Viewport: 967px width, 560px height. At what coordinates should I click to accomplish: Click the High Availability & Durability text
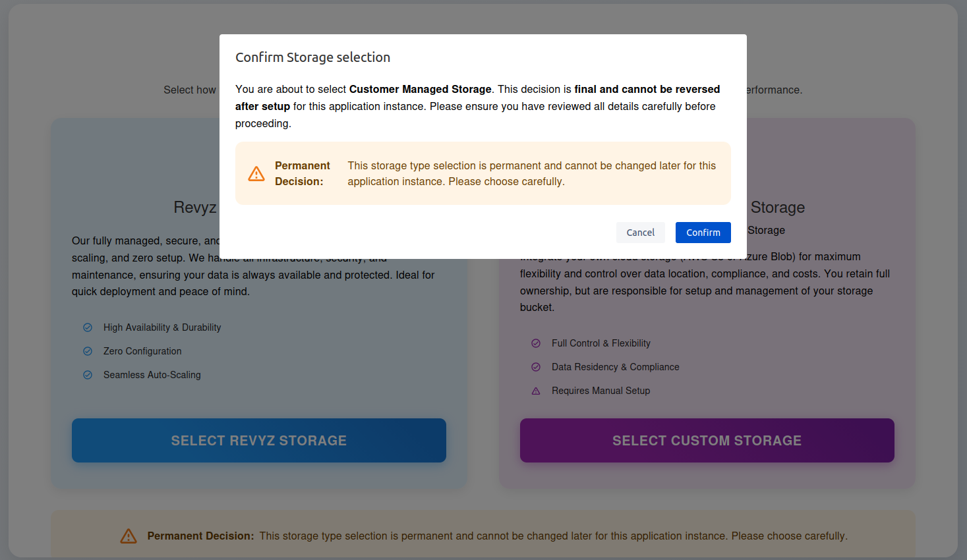(x=162, y=327)
